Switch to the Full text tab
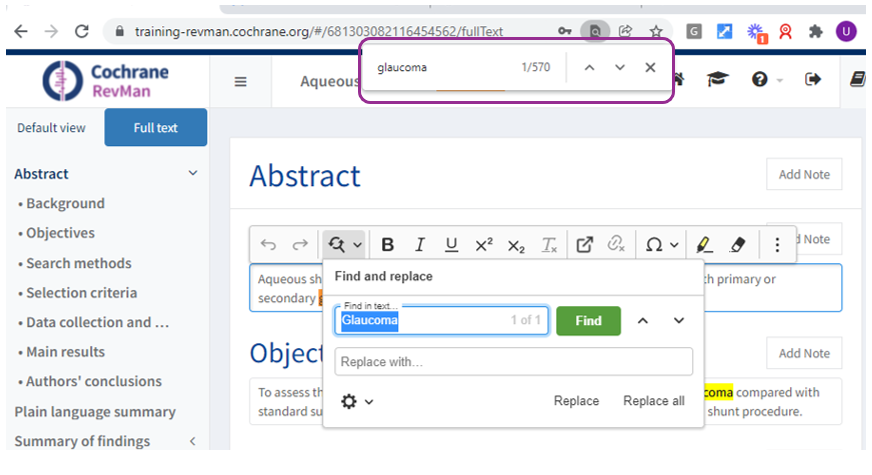872x475 pixels. coord(155,128)
